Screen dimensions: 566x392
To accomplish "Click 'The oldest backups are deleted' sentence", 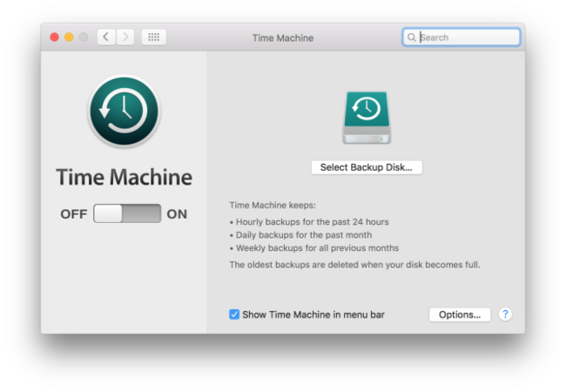I will click(x=354, y=265).
